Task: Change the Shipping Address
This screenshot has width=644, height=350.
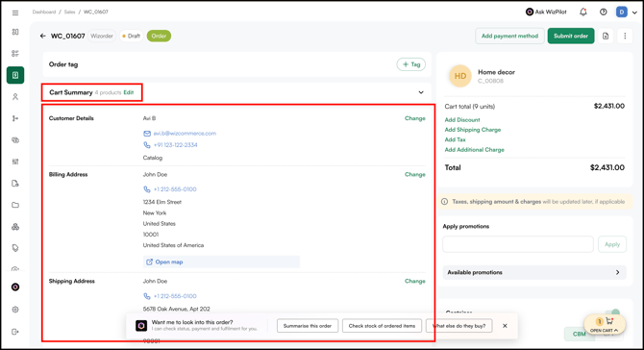Action: tap(415, 282)
